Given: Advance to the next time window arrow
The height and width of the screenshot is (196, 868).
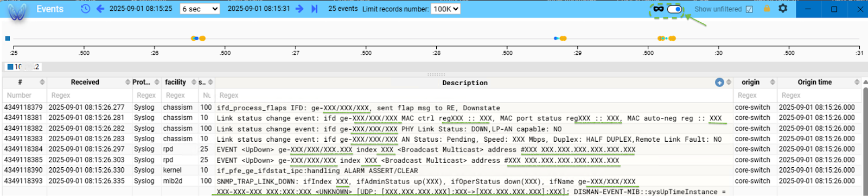Looking at the screenshot, I should (299, 9).
